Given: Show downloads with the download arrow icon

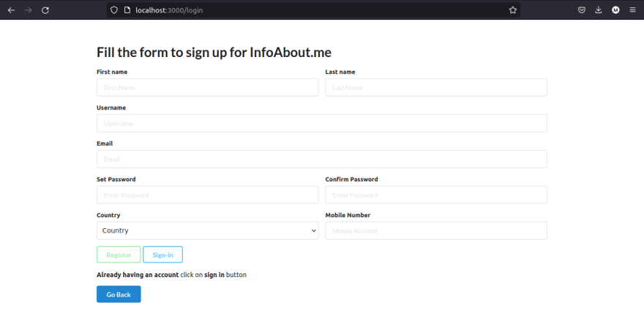Looking at the screenshot, I should click(599, 10).
